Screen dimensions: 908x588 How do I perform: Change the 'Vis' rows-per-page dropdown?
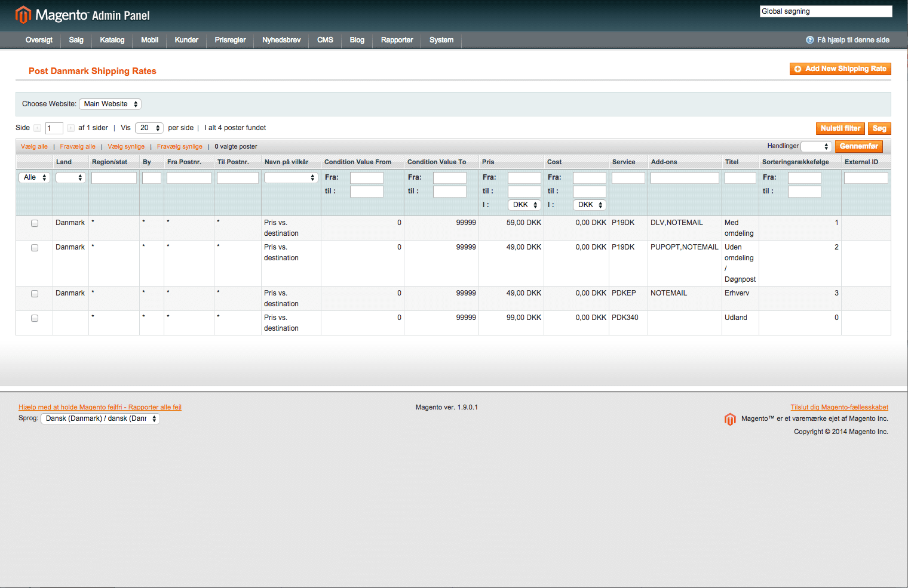click(x=149, y=128)
